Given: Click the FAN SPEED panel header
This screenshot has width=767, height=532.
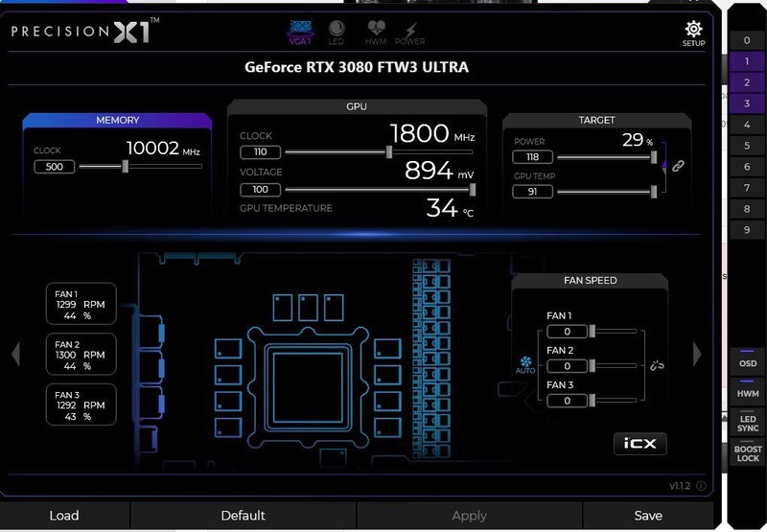Looking at the screenshot, I should (590, 281).
